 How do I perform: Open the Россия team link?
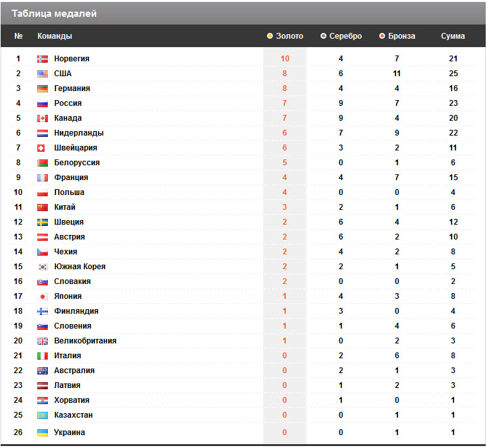point(68,103)
